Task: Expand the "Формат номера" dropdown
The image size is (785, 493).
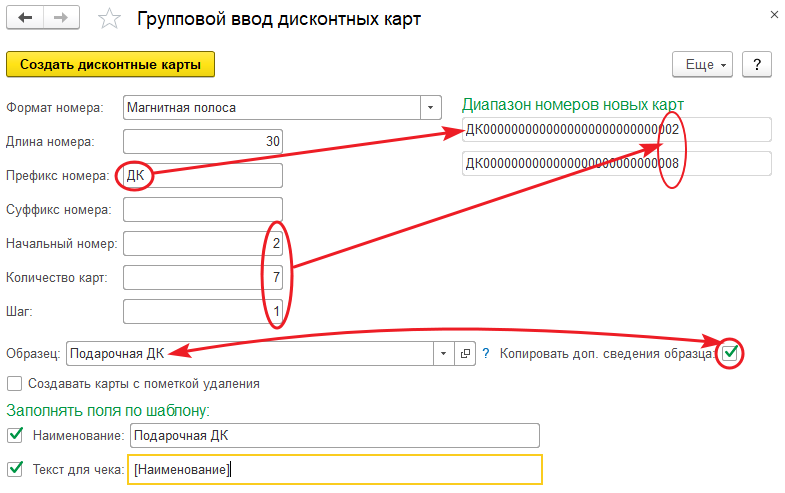Action: [431, 107]
